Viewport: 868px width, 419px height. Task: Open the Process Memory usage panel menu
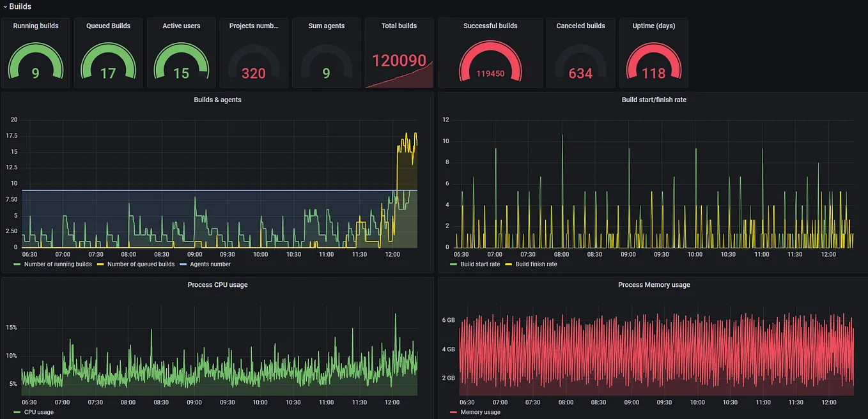(x=653, y=285)
